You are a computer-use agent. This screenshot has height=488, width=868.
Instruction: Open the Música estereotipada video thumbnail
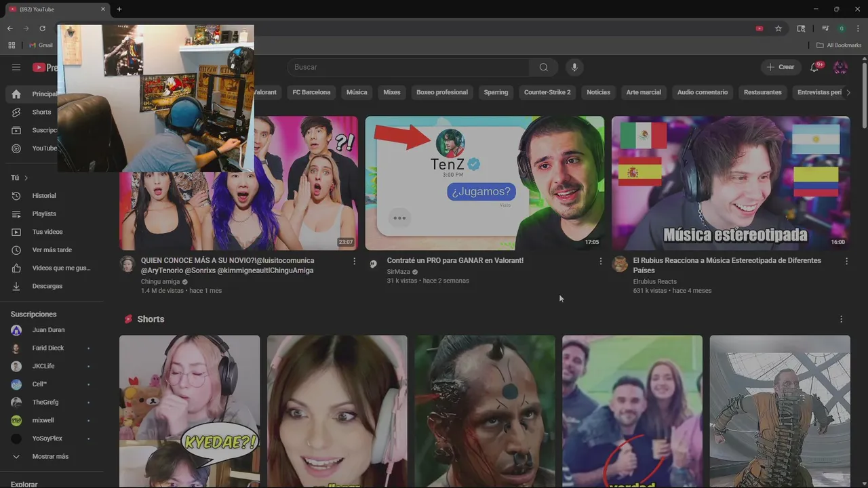tap(730, 183)
